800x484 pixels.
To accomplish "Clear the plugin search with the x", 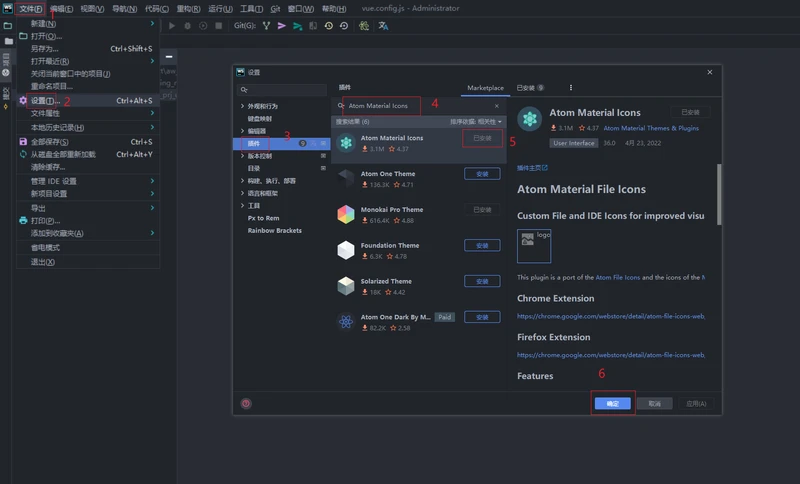I will (496, 106).
